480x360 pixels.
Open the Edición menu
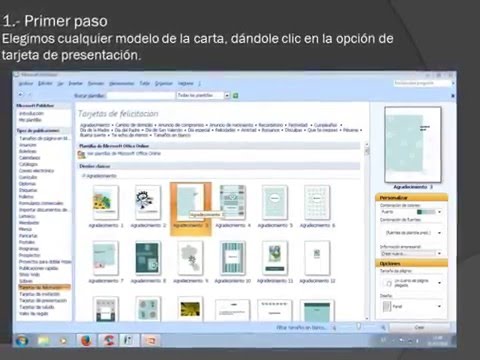pos(45,83)
